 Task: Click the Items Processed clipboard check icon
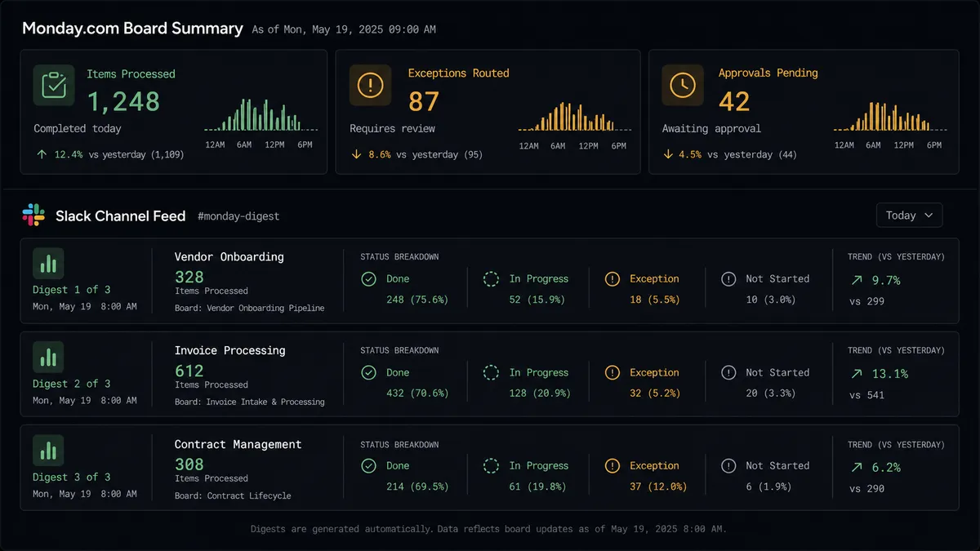click(54, 85)
